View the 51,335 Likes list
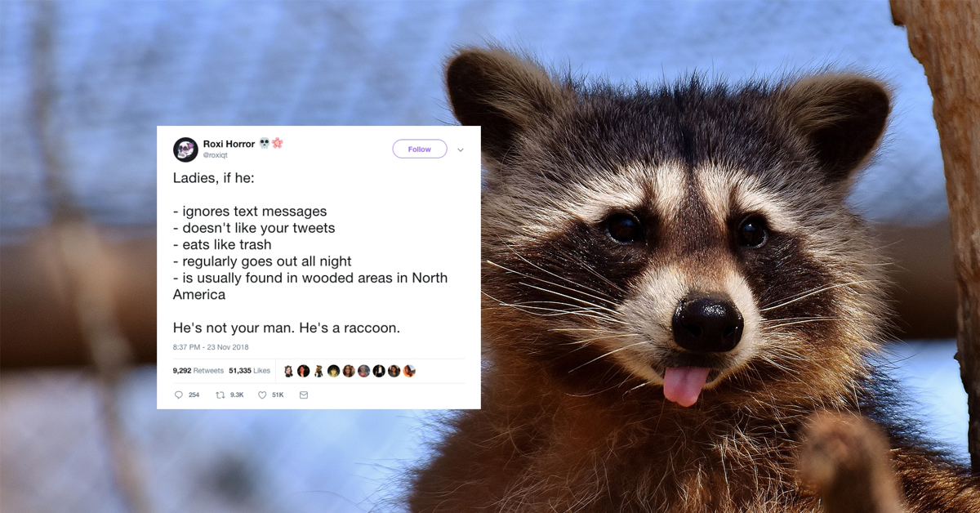The height and width of the screenshot is (513, 980). pyautogui.click(x=249, y=371)
